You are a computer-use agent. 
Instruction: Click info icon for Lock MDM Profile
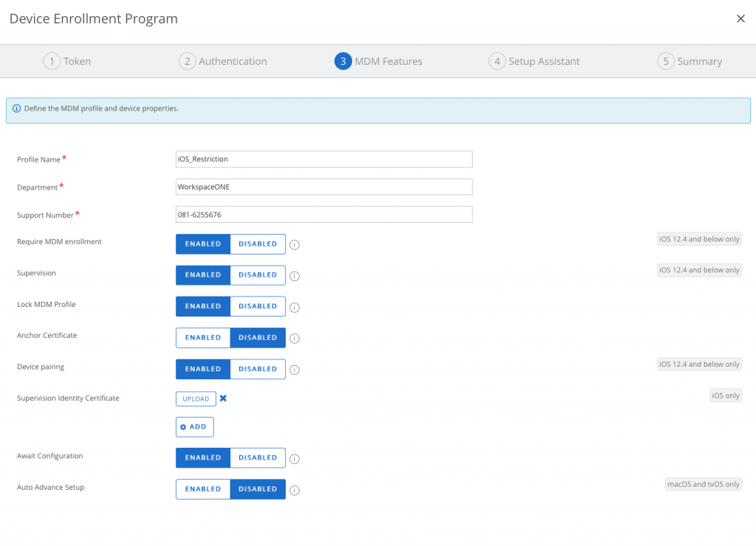click(294, 308)
